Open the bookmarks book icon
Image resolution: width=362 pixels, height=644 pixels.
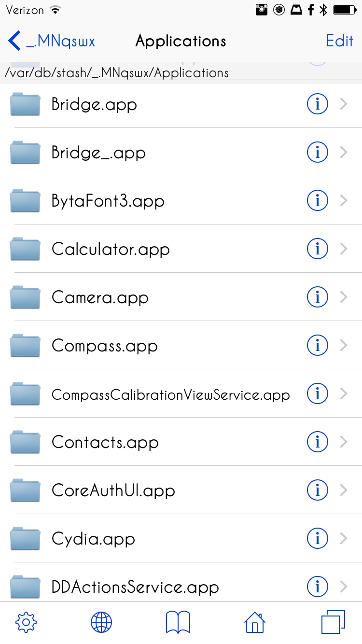point(178,622)
